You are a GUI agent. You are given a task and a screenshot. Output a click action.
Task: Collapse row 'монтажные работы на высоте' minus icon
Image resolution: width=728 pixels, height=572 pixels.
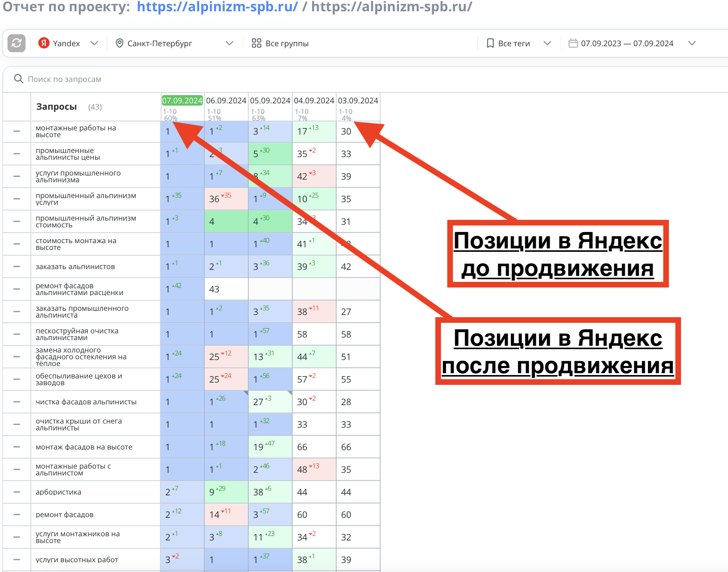17,131
